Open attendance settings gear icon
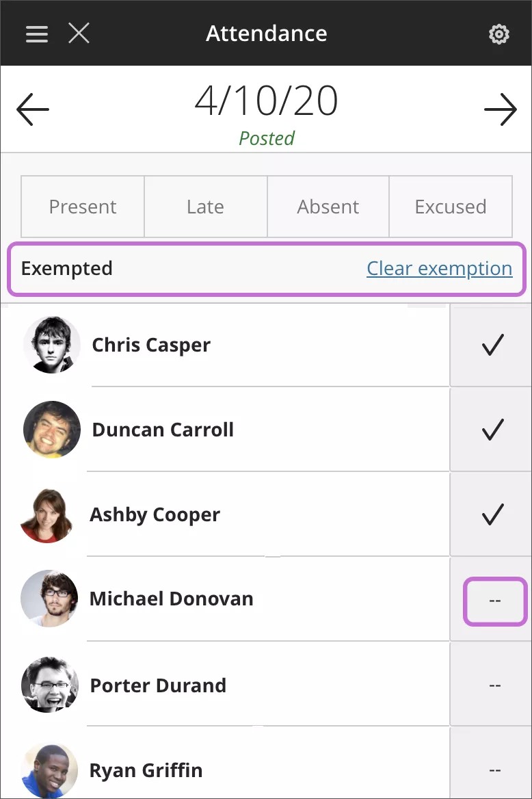532x799 pixels. pyautogui.click(x=499, y=34)
